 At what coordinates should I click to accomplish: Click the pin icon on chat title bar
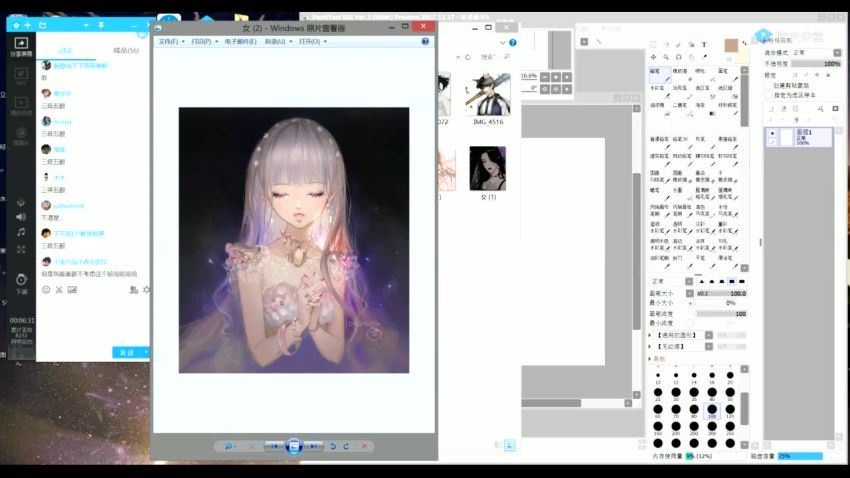pos(101,25)
